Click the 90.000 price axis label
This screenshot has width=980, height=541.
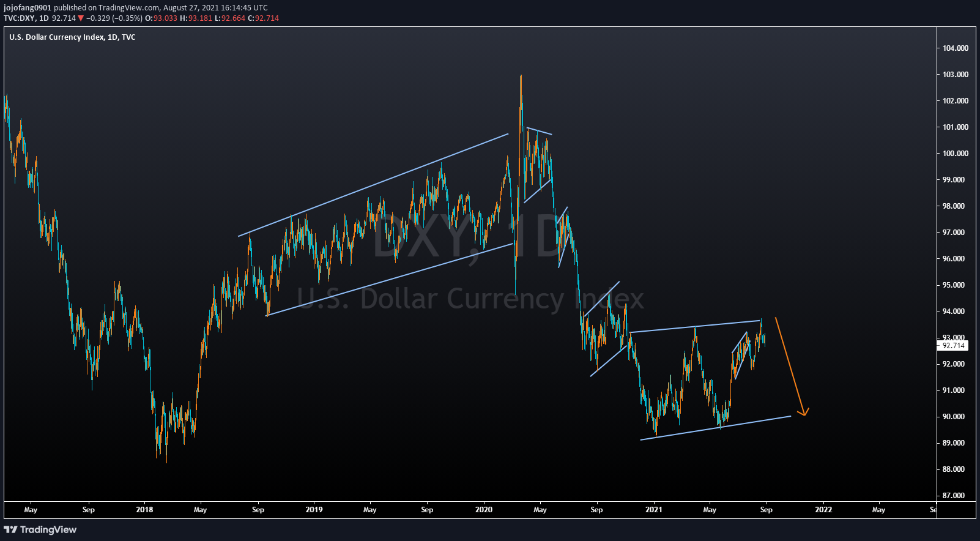click(x=955, y=417)
